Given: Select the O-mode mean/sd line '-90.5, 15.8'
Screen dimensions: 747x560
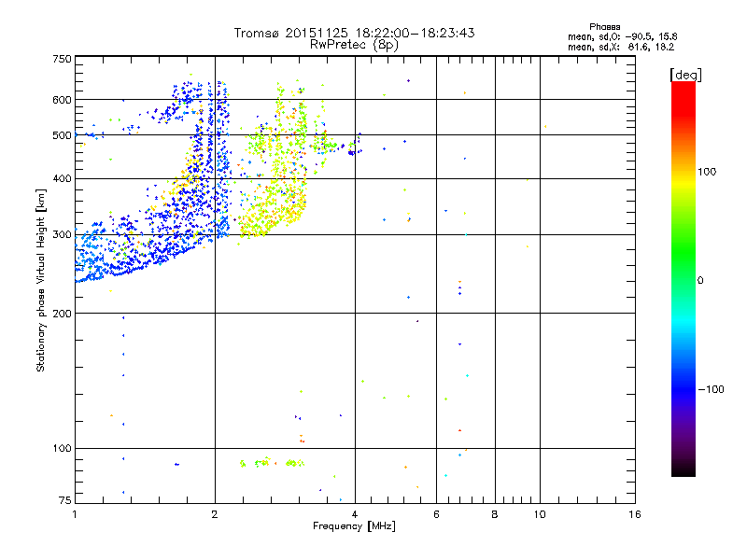Looking at the screenshot, I should tap(651, 36).
